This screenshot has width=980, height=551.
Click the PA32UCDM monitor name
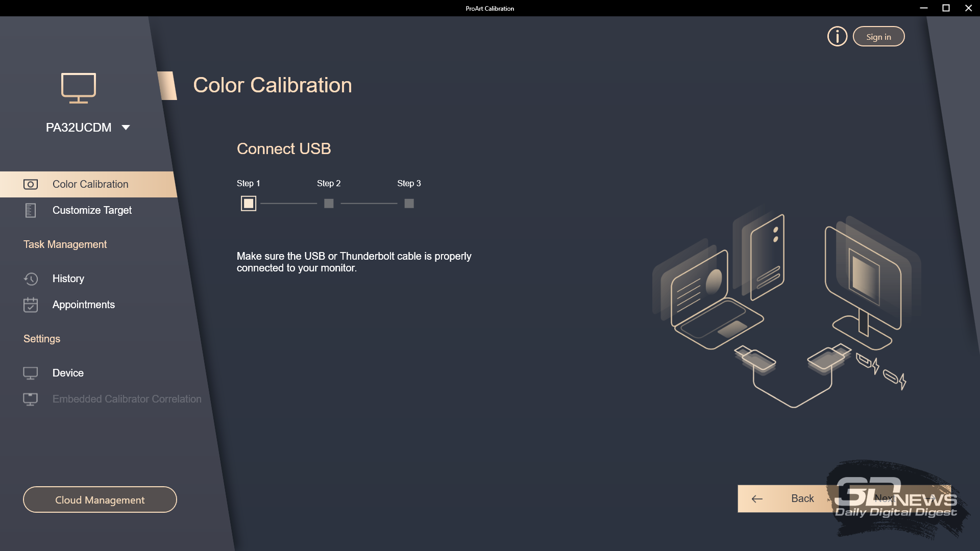point(79,128)
